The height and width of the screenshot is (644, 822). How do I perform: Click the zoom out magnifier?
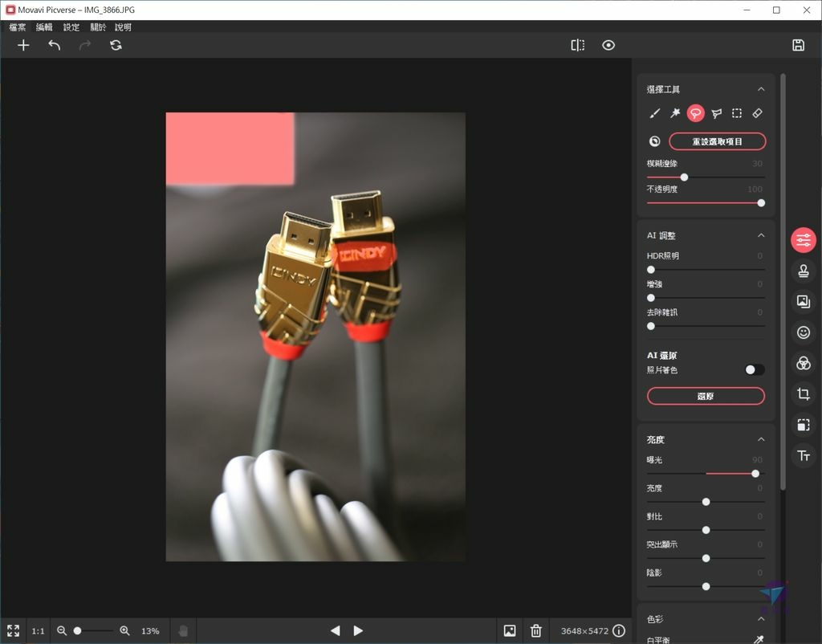pos(62,630)
